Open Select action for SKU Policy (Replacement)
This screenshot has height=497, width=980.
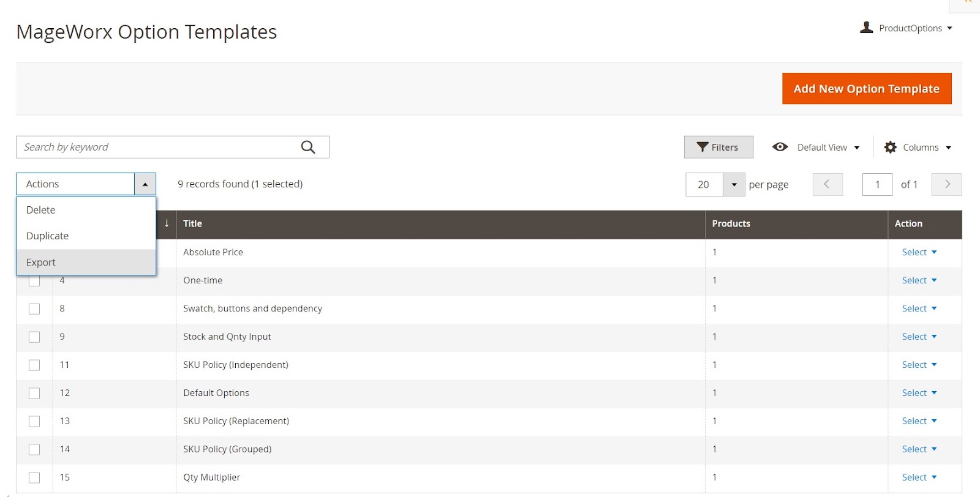click(919, 421)
